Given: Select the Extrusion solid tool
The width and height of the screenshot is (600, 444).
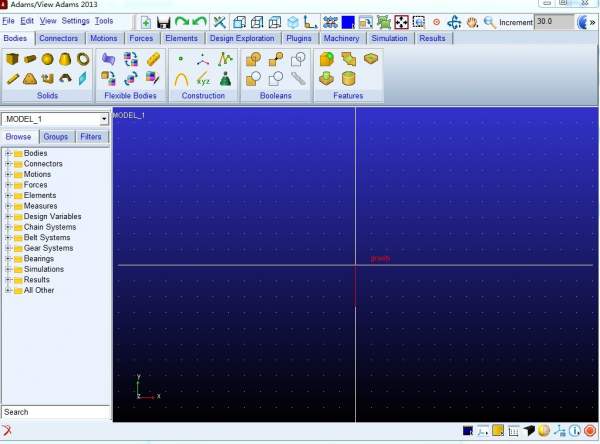Looking at the screenshot, I should (47, 79).
